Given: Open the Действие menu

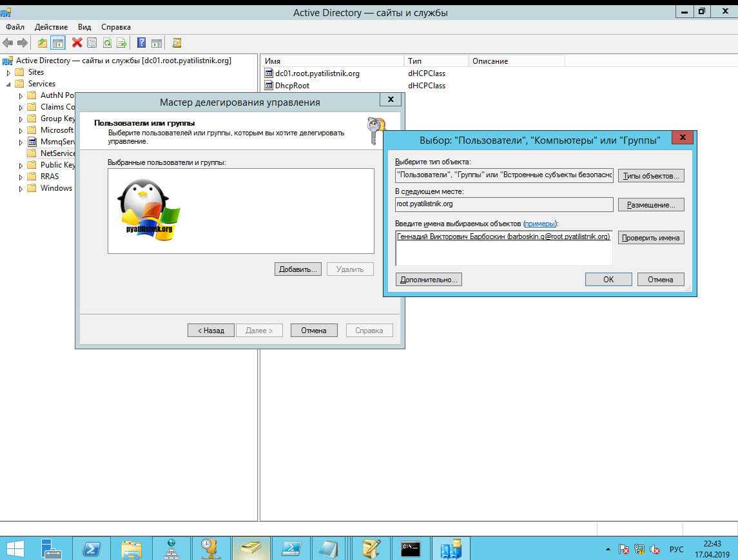Looking at the screenshot, I should click(x=51, y=27).
